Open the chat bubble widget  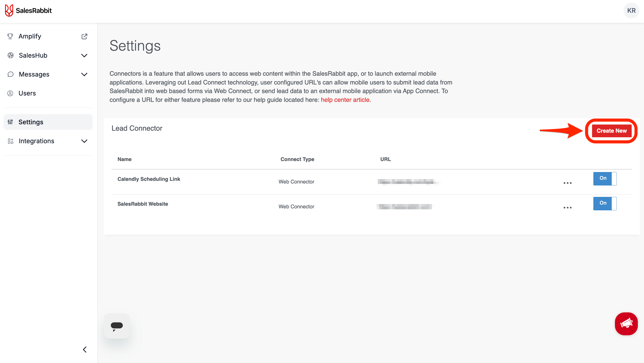117,326
